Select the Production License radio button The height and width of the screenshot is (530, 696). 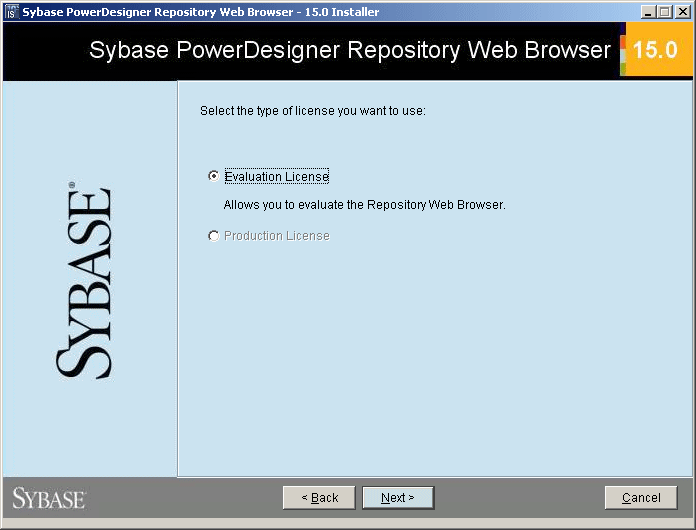coord(214,236)
